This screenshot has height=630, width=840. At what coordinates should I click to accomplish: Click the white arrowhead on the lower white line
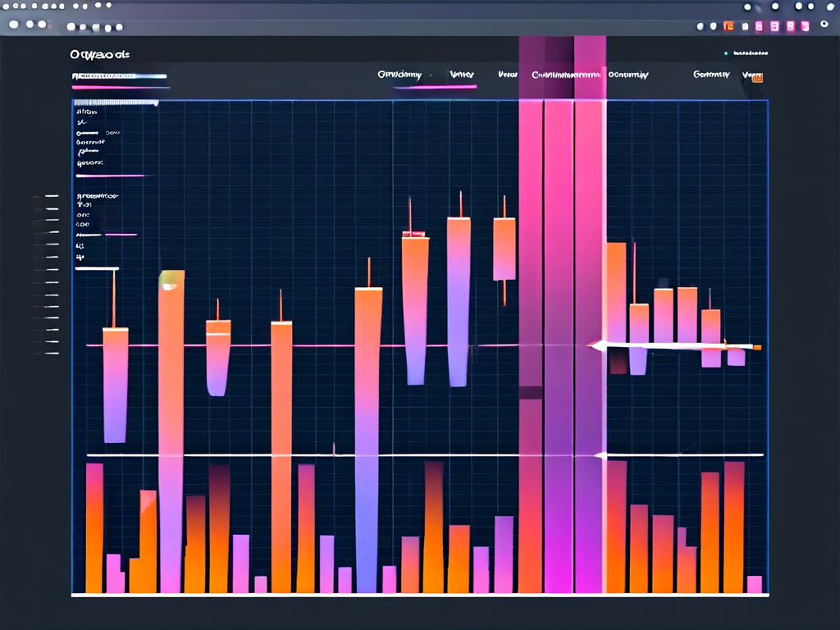click(x=598, y=454)
